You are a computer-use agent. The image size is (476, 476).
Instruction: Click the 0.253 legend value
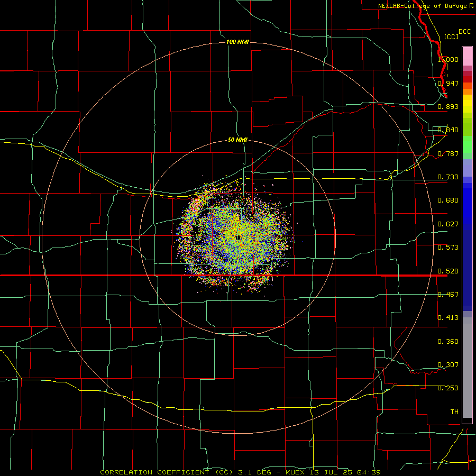[x=448, y=388]
